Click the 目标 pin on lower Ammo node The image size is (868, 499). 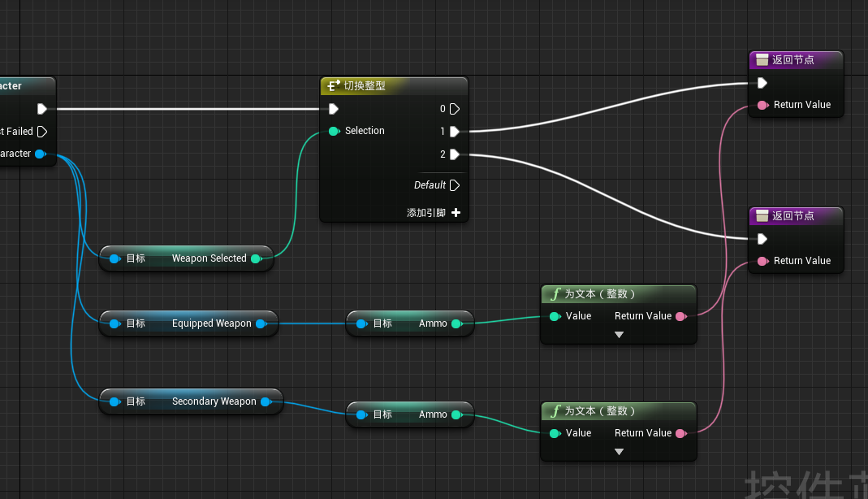[x=361, y=414]
